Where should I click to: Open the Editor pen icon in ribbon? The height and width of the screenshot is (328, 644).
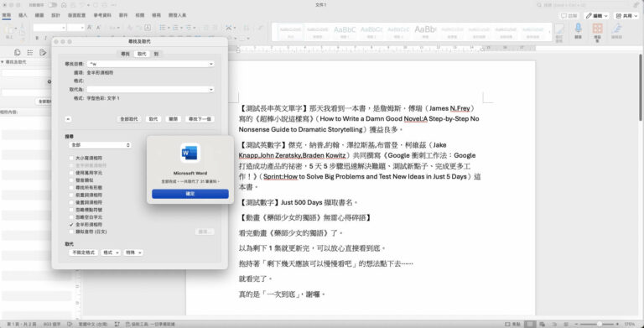tap(616, 28)
